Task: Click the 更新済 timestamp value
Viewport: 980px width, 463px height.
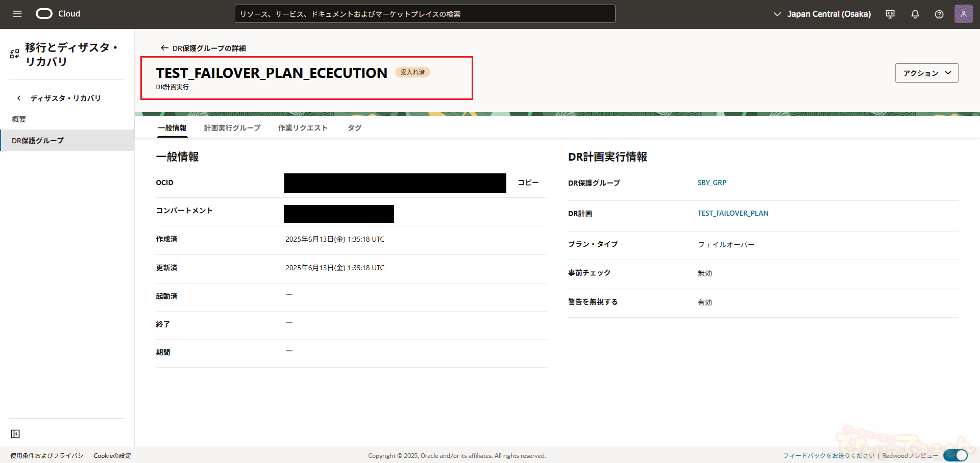Action: 335,268
